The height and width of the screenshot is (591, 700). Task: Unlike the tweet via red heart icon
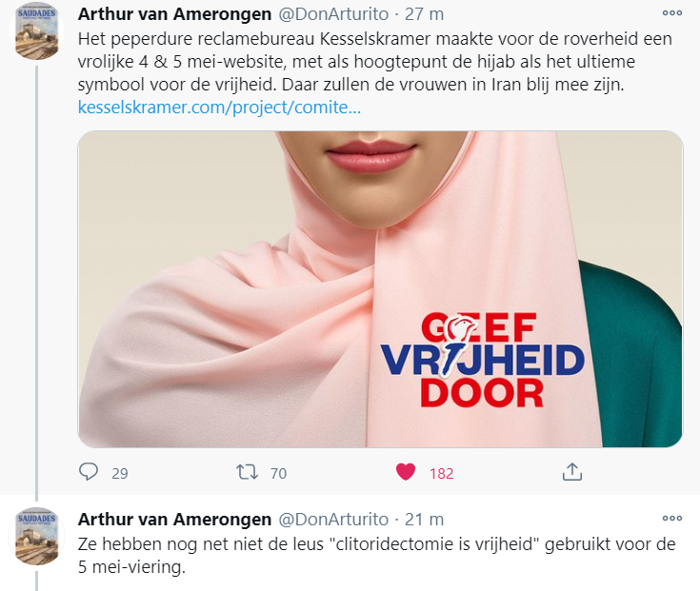pos(406,472)
